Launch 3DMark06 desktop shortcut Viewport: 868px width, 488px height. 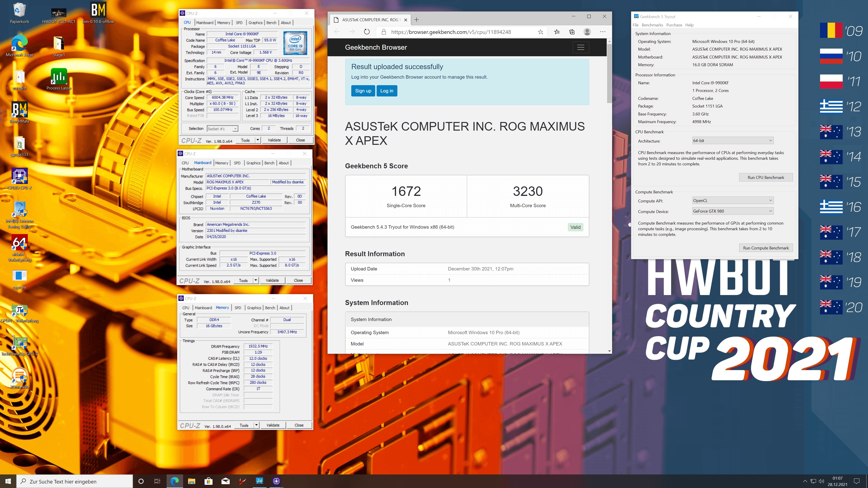click(19, 378)
